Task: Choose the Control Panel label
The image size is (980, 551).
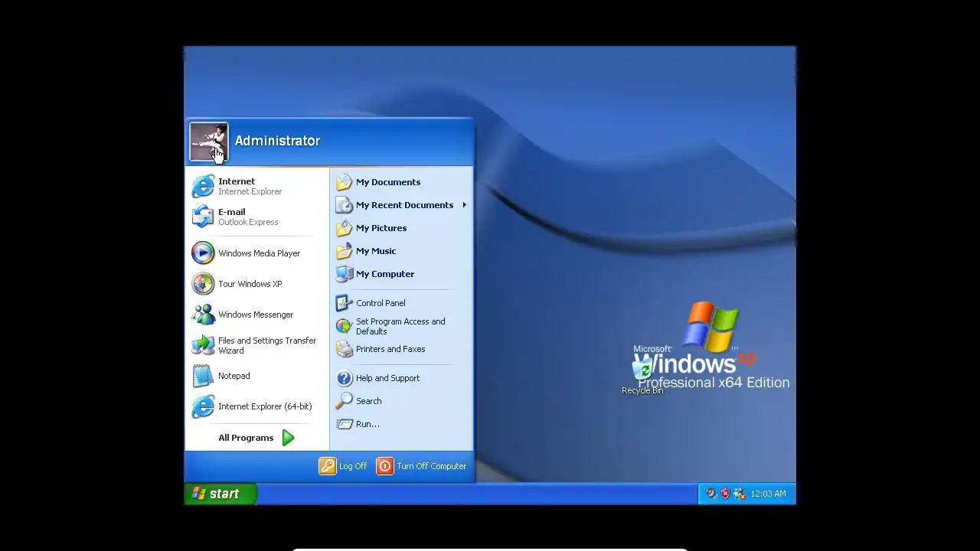Action: pyautogui.click(x=381, y=303)
